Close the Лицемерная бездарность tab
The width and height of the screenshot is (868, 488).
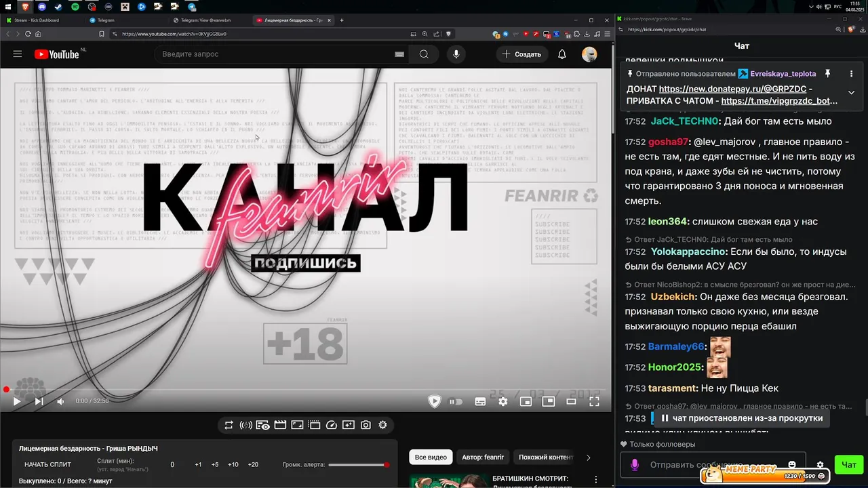click(329, 20)
